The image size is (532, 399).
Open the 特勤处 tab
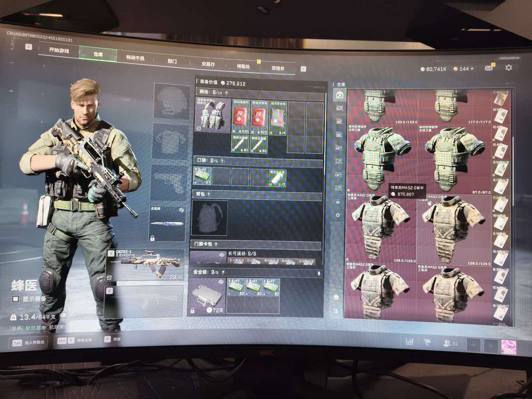243,66
